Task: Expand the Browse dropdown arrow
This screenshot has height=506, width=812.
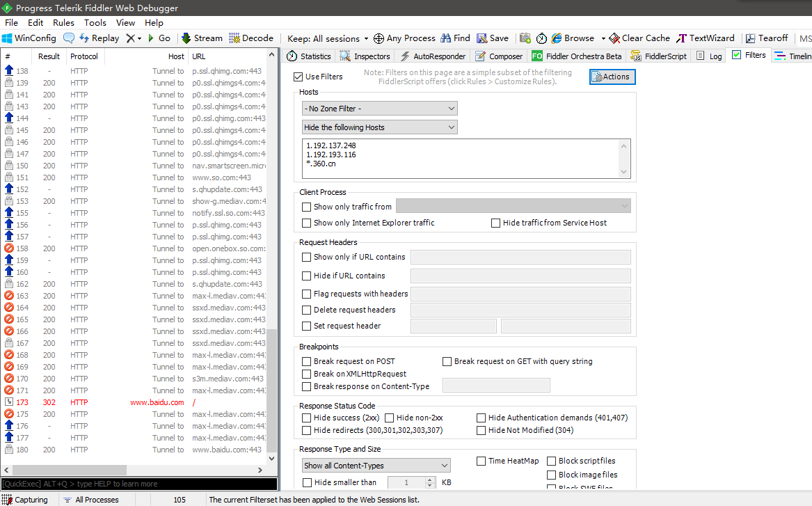Action: point(603,38)
